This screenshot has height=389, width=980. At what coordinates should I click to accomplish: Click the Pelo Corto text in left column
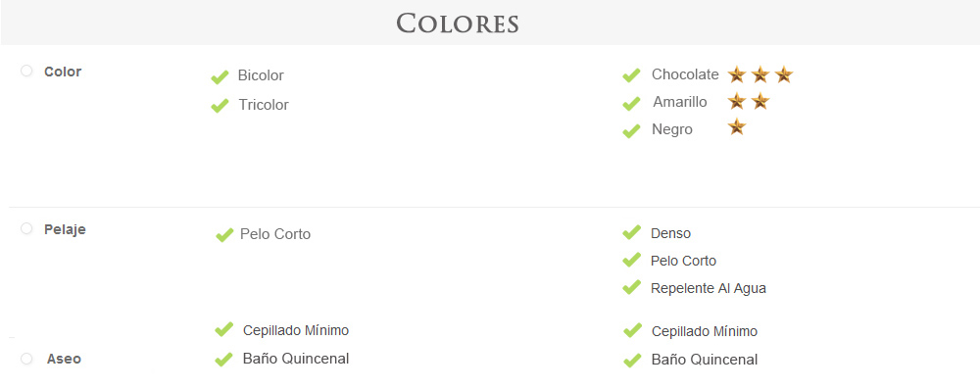275,234
